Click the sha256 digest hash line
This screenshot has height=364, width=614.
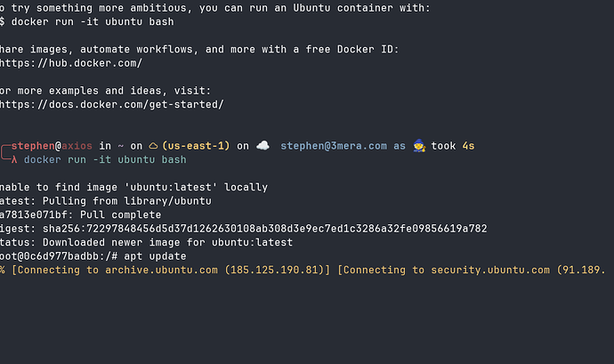[x=244, y=229]
